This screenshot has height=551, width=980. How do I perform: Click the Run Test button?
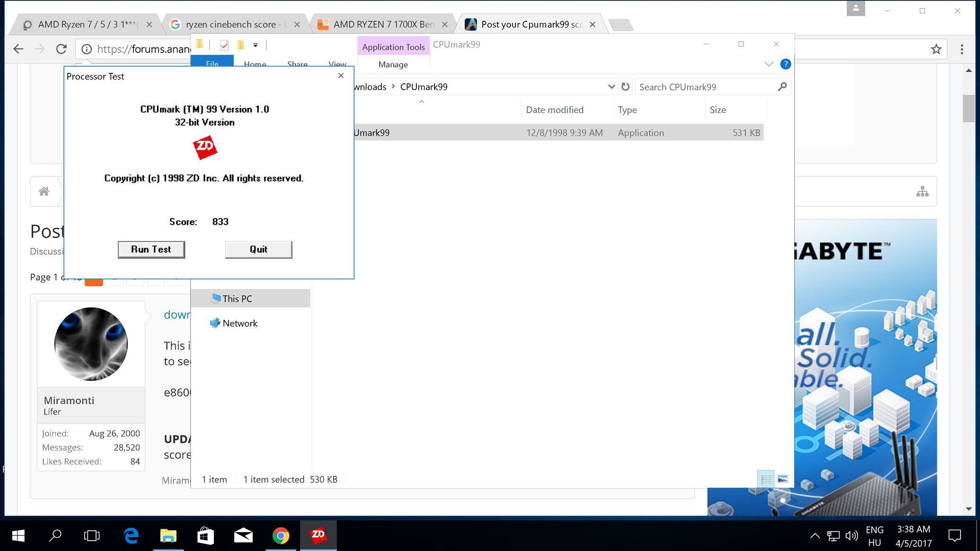[x=151, y=249]
